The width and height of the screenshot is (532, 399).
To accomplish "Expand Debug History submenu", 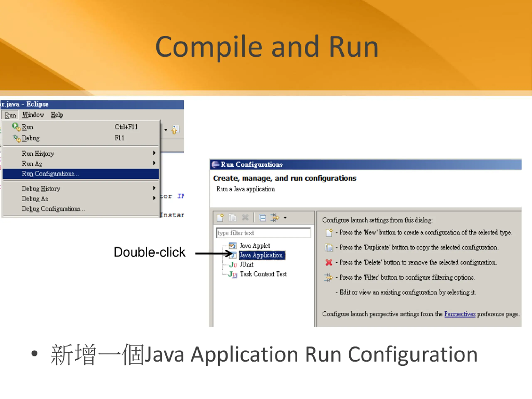I will 81,188.
